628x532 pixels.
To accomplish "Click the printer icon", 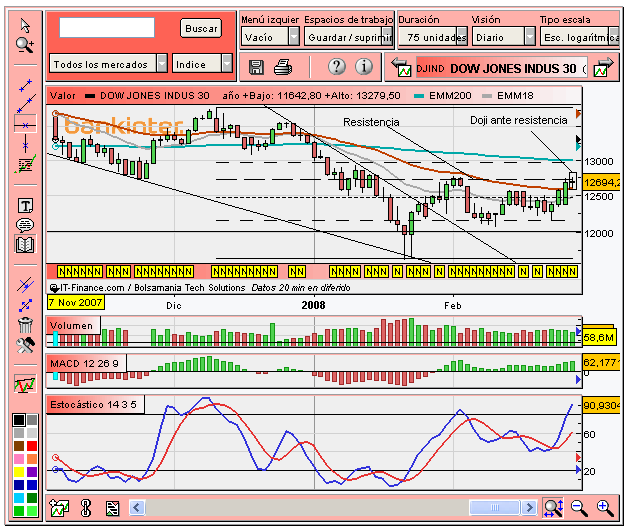I will point(283,67).
